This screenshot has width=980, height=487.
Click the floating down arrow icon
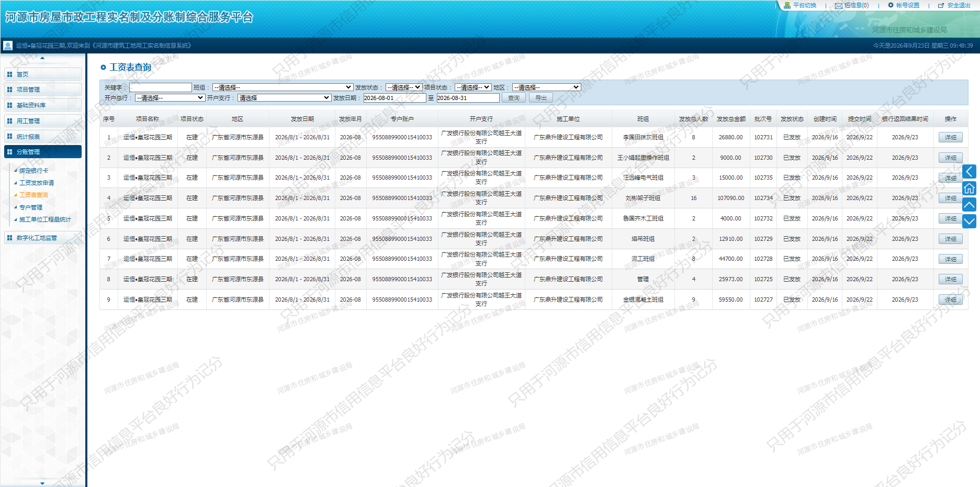970,222
